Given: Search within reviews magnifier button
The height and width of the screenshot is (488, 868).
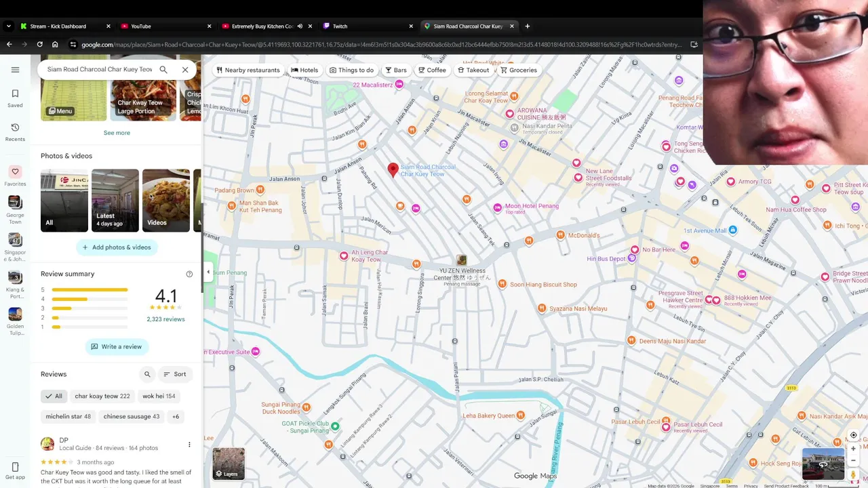Looking at the screenshot, I should coord(147,374).
